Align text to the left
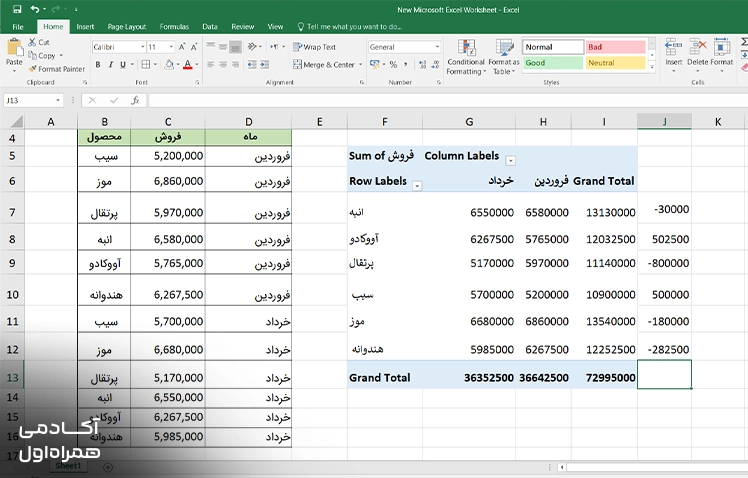Image resolution: width=748 pixels, height=478 pixels. coord(210,64)
